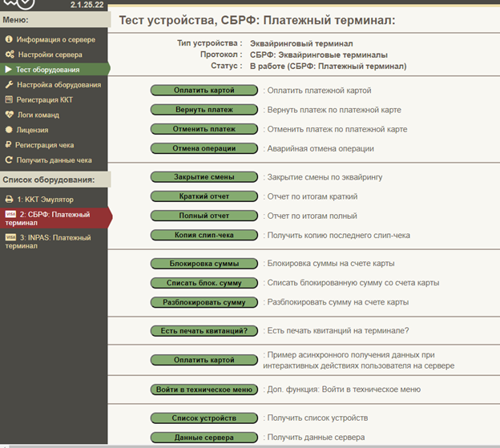Open Получить данные чека menu item

[x=54, y=160]
